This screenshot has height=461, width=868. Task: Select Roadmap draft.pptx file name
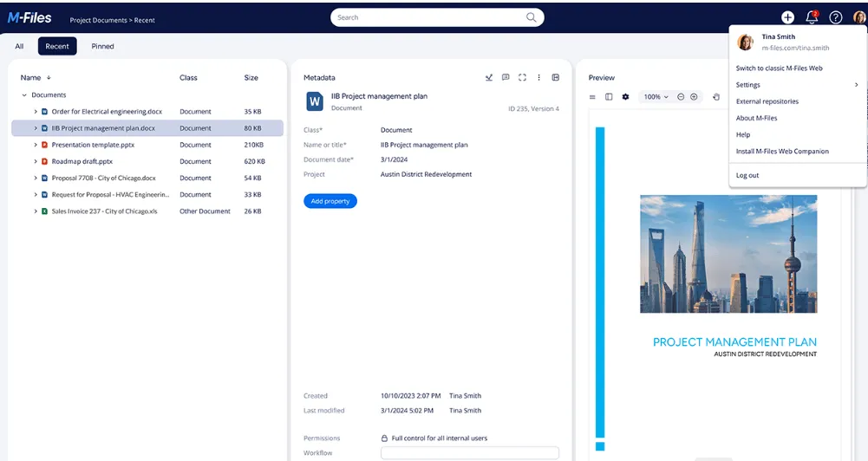[82, 161]
